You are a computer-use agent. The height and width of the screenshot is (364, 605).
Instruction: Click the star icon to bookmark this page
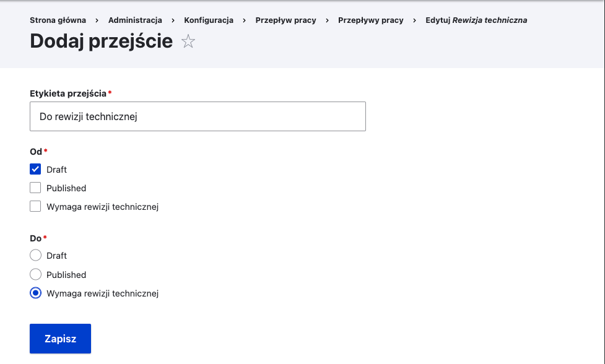coord(188,41)
